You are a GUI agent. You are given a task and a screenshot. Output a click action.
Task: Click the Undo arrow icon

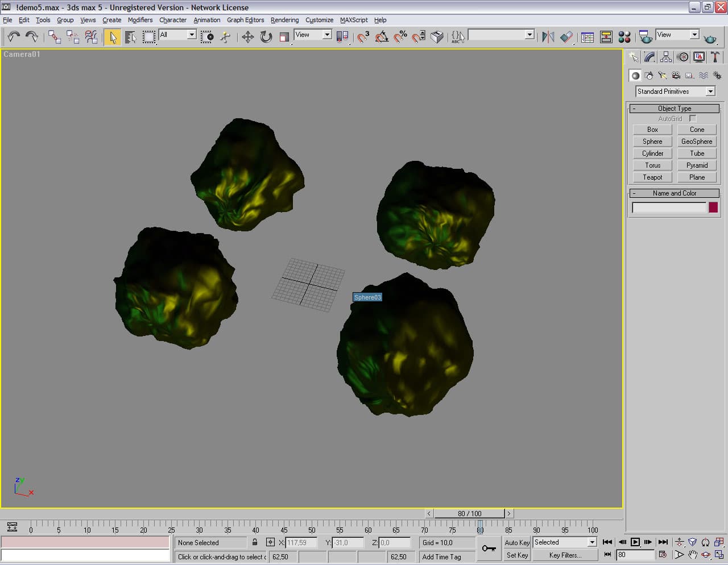tap(13, 37)
